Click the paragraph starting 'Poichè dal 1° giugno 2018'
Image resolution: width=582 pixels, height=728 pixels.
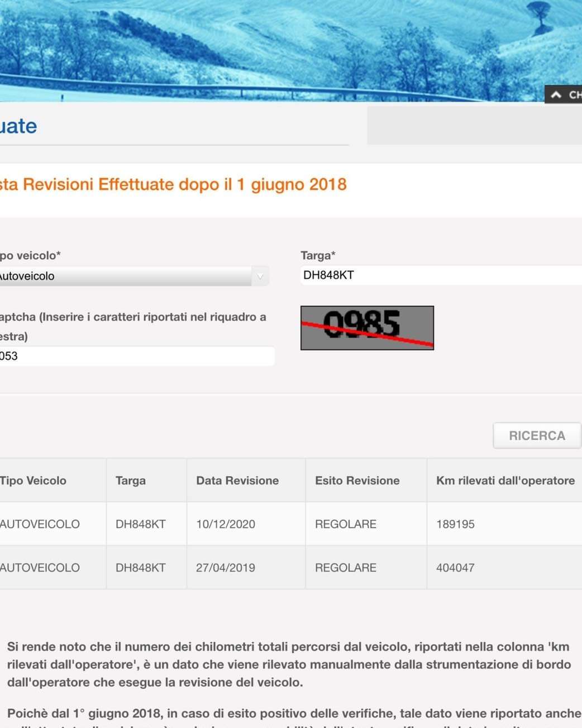(294, 718)
